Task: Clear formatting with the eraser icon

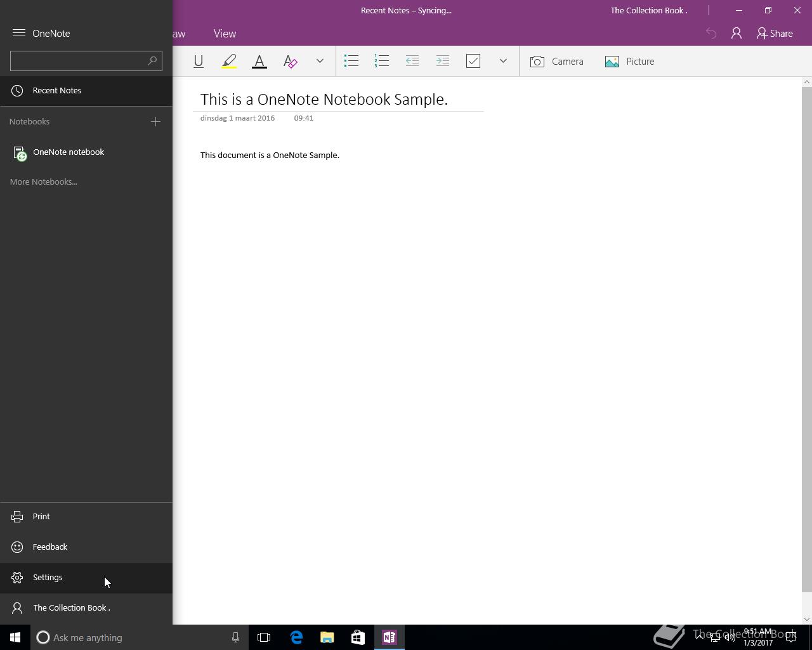Action: click(x=290, y=62)
